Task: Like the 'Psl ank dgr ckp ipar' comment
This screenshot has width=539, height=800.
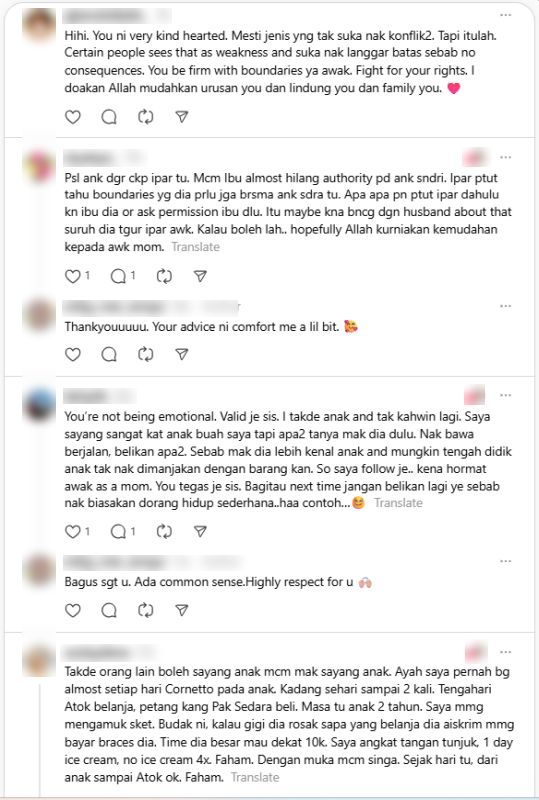Action: tap(77, 276)
